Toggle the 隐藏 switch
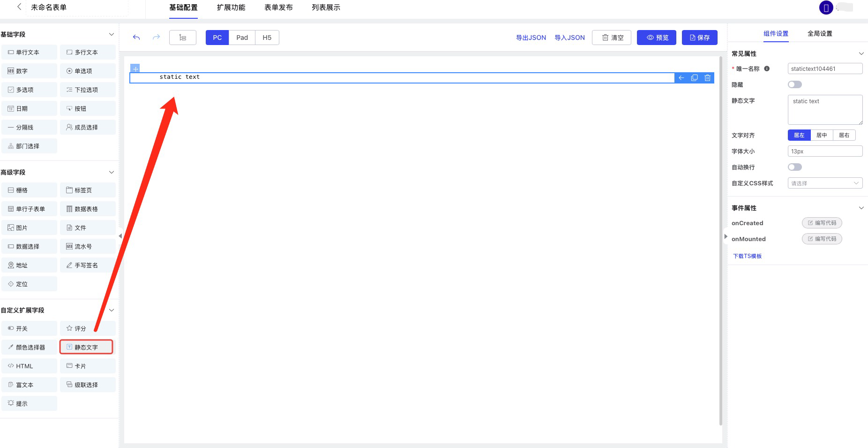The width and height of the screenshot is (868, 448). pos(794,84)
